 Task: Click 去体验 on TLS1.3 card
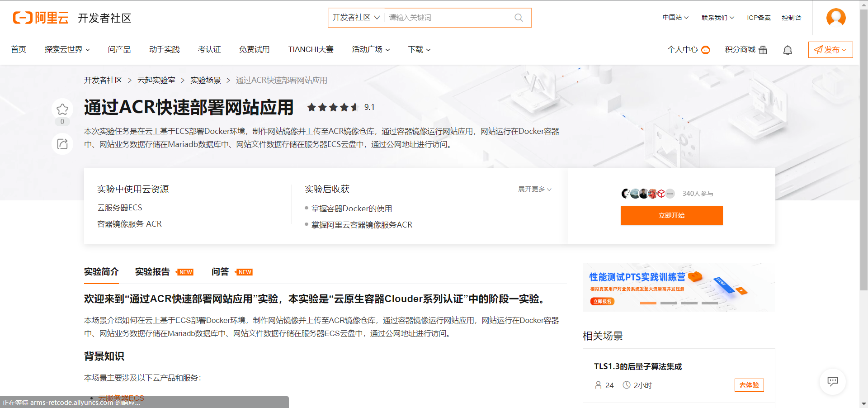coord(749,385)
